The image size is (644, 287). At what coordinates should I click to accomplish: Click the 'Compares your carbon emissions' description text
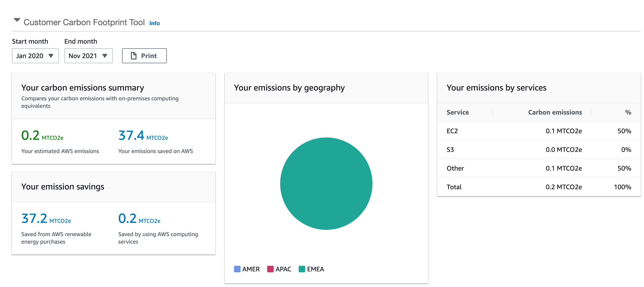point(100,102)
